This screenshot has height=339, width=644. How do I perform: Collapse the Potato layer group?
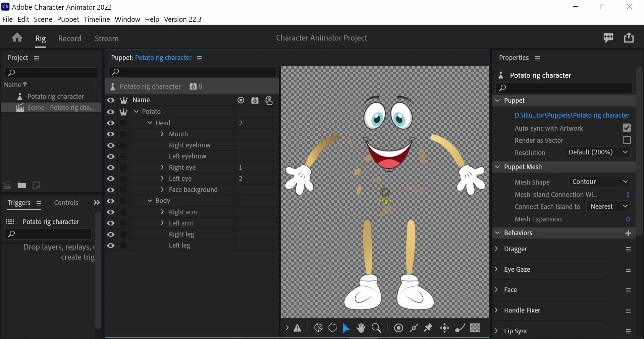click(x=137, y=112)
